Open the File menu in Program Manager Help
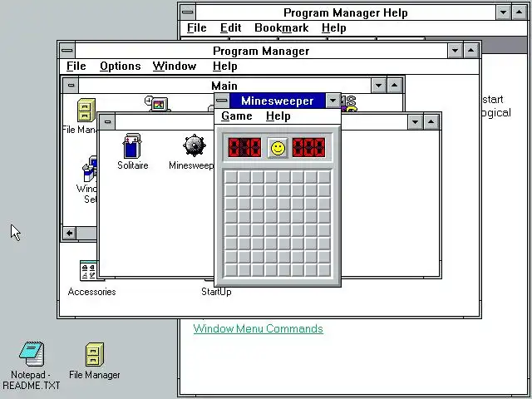 197,27
